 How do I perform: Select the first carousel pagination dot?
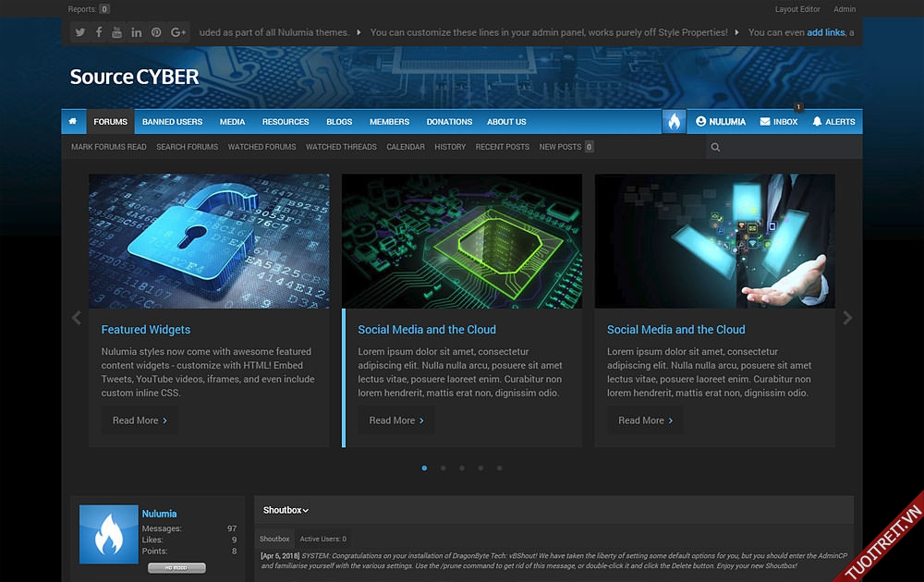[x=424, y=468]
